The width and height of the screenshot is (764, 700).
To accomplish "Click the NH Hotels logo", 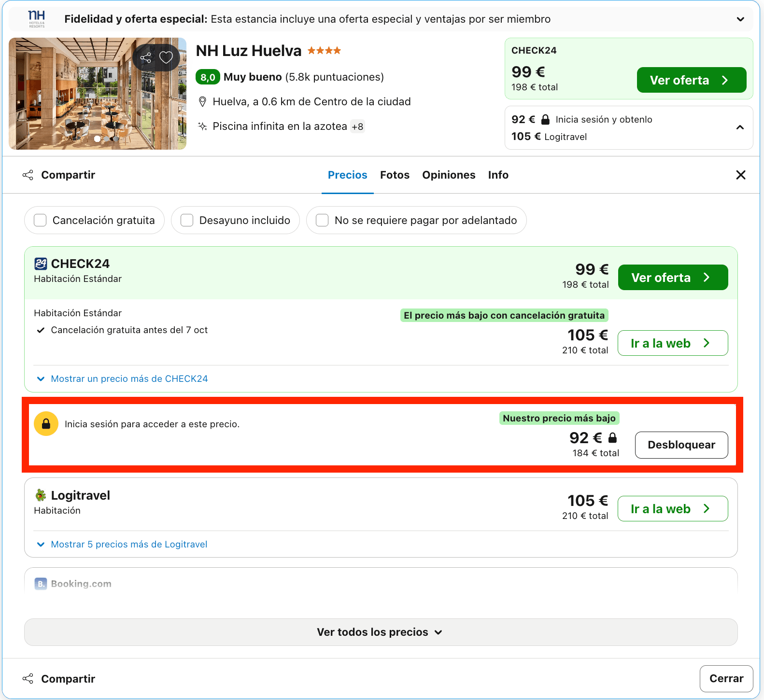I will coord(37,19).
